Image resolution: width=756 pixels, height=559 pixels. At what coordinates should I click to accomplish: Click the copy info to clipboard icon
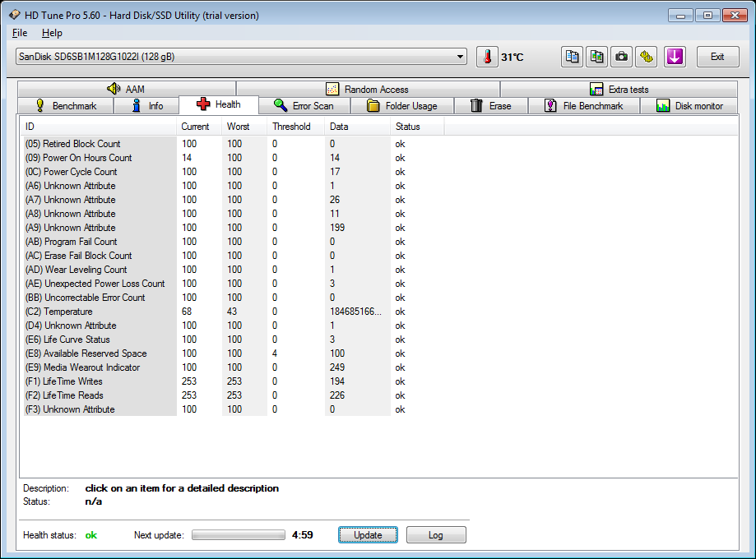[x=573, y=57]
